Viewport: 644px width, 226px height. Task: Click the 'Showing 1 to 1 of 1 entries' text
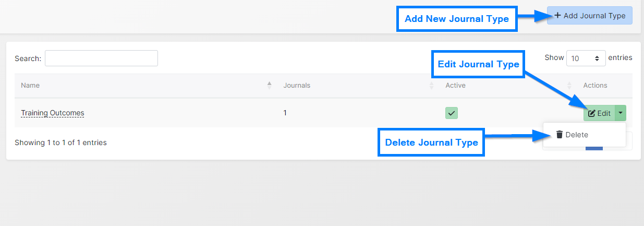click(x=60, y=142)
